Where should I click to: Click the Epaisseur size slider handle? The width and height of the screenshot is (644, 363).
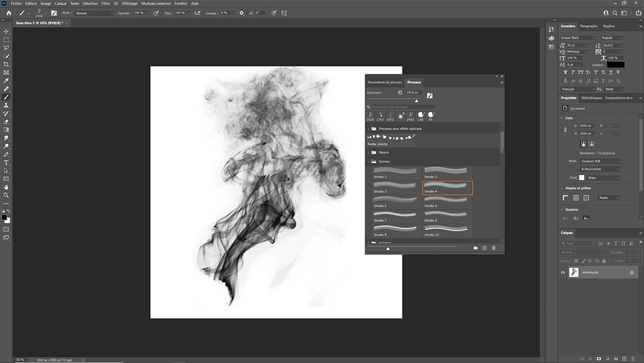[417, 101]
